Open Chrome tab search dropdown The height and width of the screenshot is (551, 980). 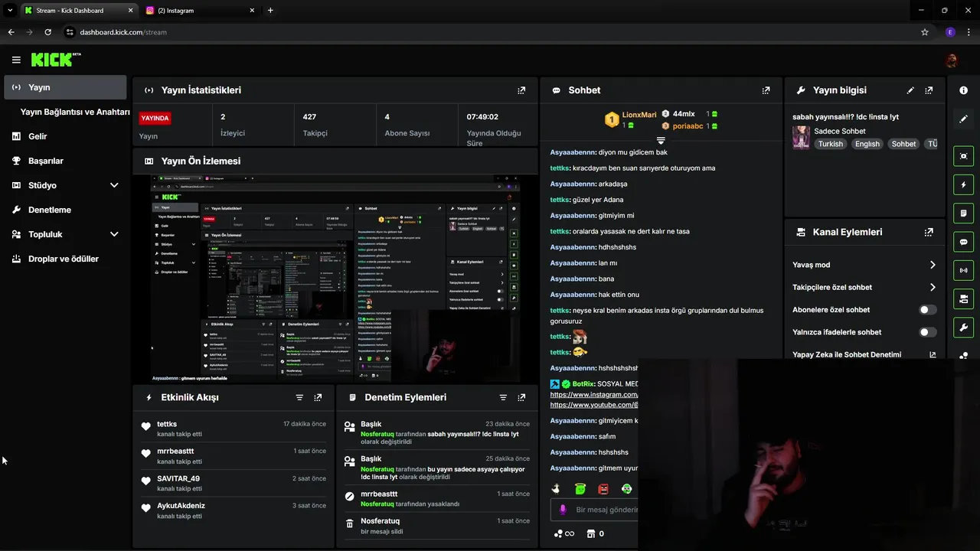click(10, 10)
